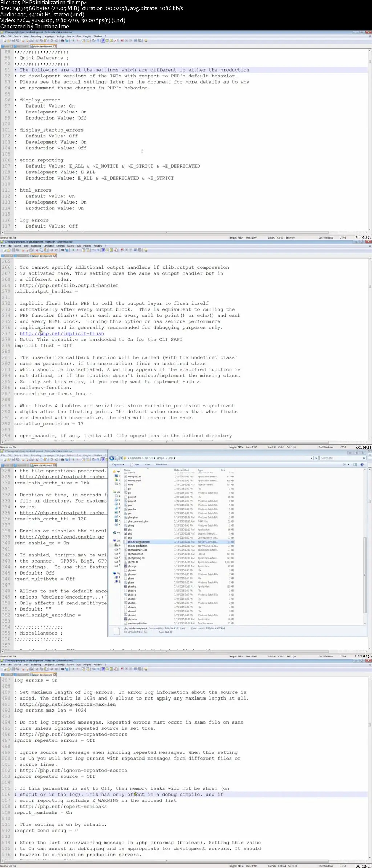
Task: Click record macro icon in Quick Reference frame
Action: [122, 41]
